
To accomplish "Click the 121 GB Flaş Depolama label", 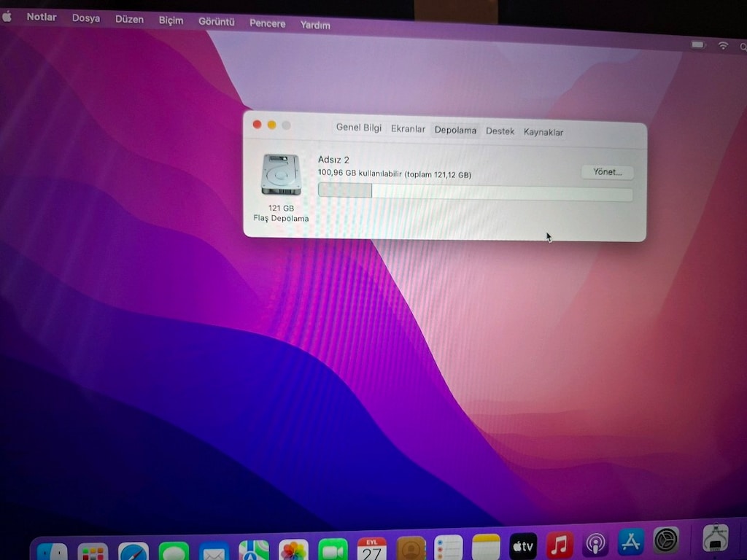I will pos(281,214).
